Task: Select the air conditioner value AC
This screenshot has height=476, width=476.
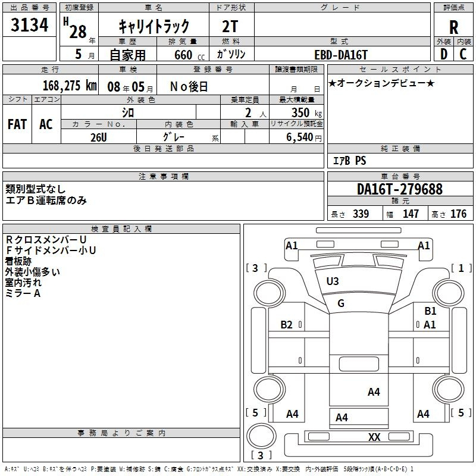Action: [46, 124]
